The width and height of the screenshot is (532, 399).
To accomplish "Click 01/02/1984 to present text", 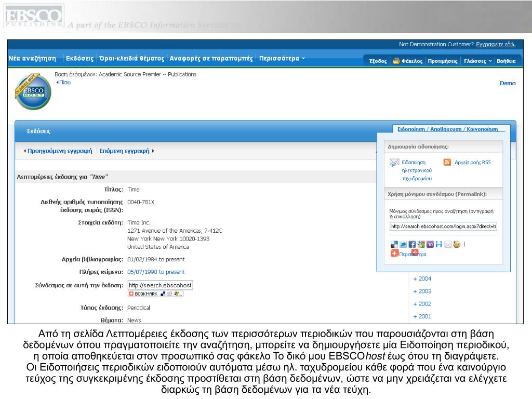I will coord(156,259).
